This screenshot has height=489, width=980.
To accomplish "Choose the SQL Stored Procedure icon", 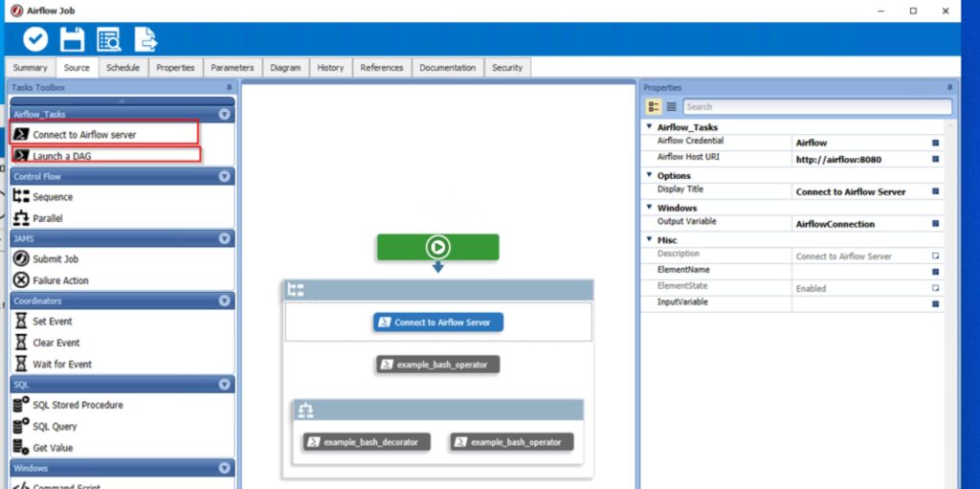I will [21, 405].
